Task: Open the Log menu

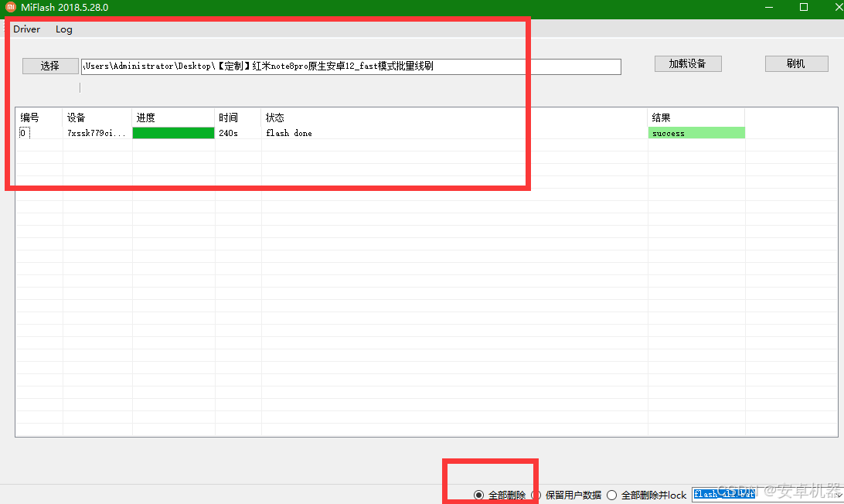Action: tap(63, 29)
